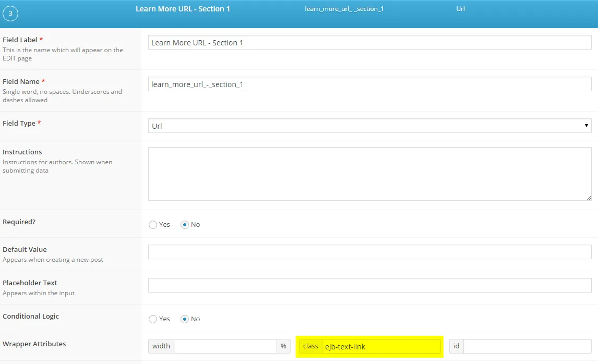Click the wrapper class input containing ejb-text-link
Image resolution: width=598 pixels, height=364 pixels.
(x=381, y=346)
